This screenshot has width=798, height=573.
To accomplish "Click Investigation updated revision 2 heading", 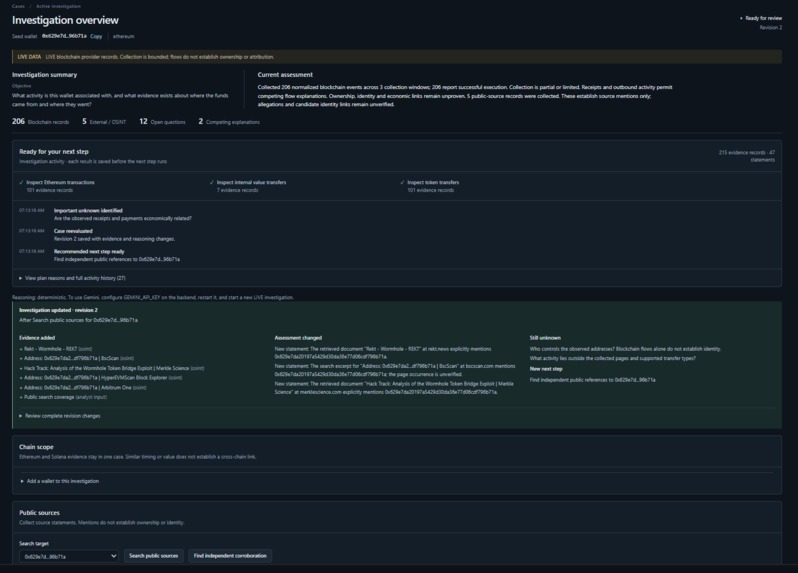I will pos(59,310).
